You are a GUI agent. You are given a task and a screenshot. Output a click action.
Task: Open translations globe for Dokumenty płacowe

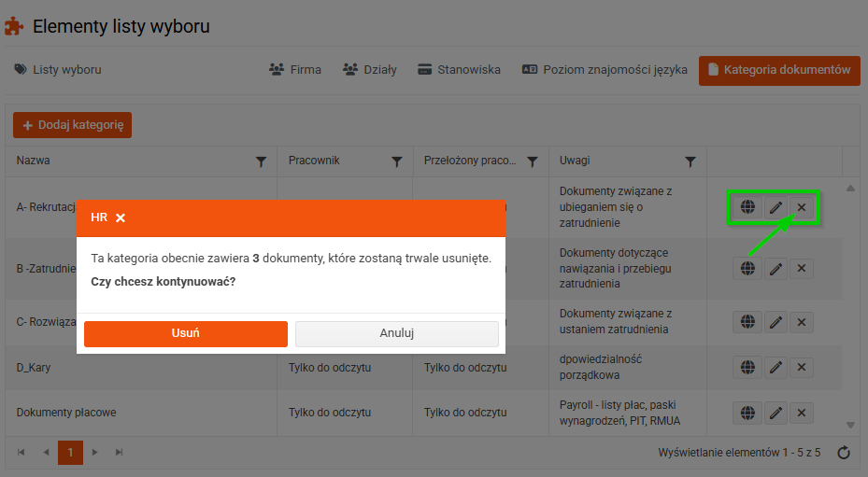pos(747,413)
